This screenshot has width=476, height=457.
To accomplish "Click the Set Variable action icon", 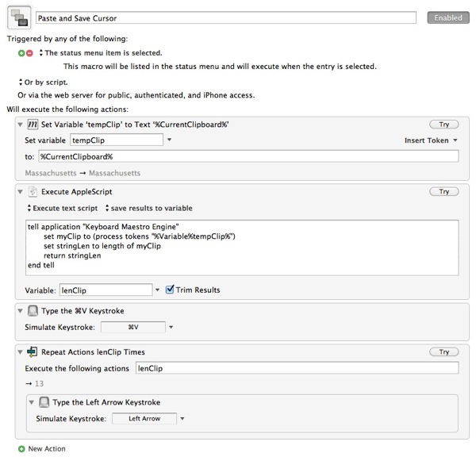I will tap(33, 125).
